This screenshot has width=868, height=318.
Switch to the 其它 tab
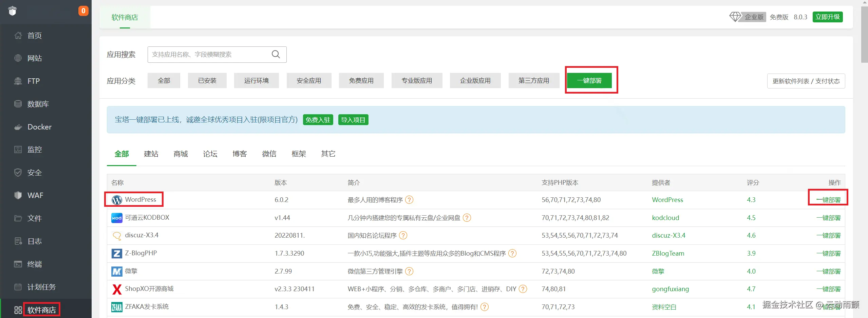328,154
